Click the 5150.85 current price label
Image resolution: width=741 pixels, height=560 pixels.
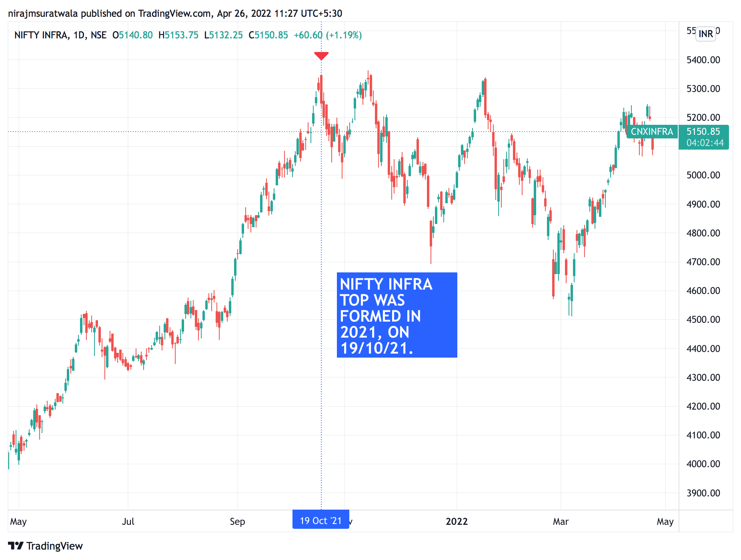703,132
